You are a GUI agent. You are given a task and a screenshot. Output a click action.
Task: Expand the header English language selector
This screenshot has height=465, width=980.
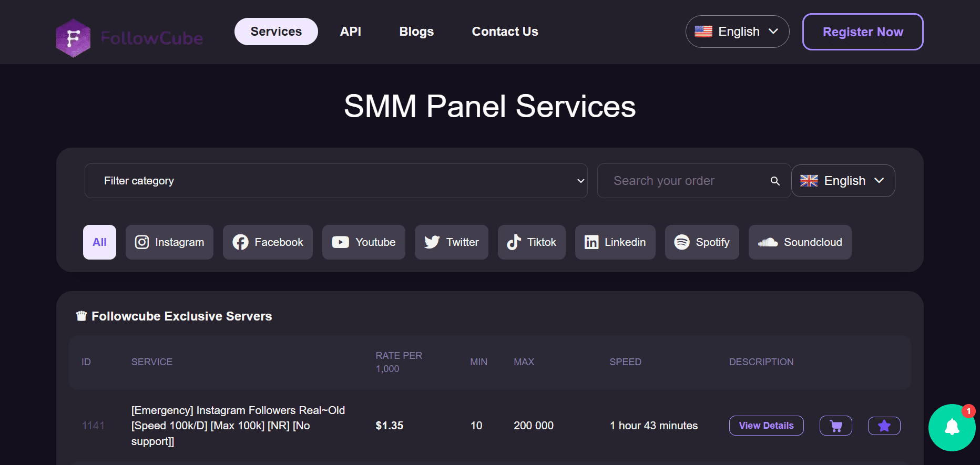tap(737, 32)
